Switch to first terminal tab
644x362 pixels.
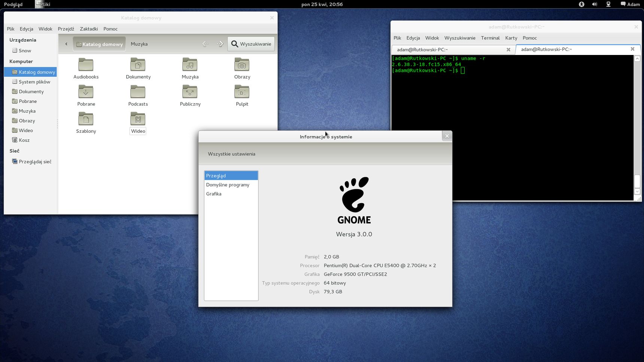click(x=453, y=49)
